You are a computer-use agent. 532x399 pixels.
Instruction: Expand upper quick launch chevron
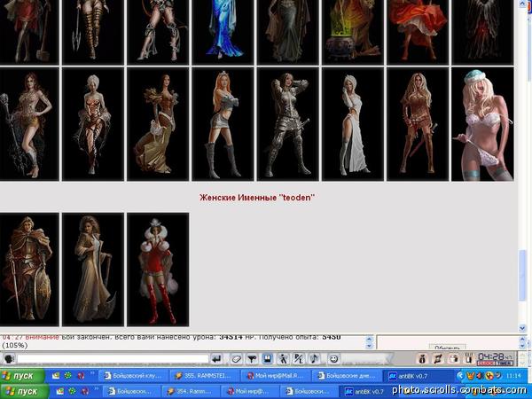pyautogui.click(x=92, y=374)
